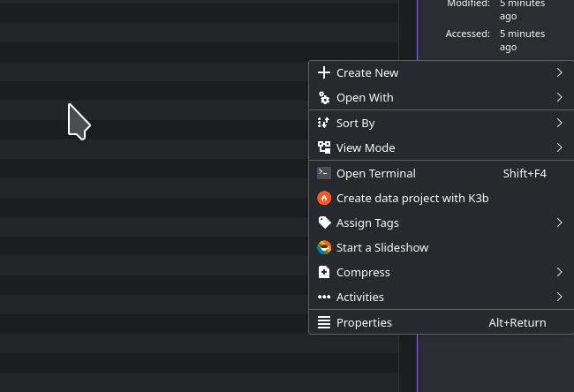
Task: Click the K3b flame icon
Action: tap(324, 198)
